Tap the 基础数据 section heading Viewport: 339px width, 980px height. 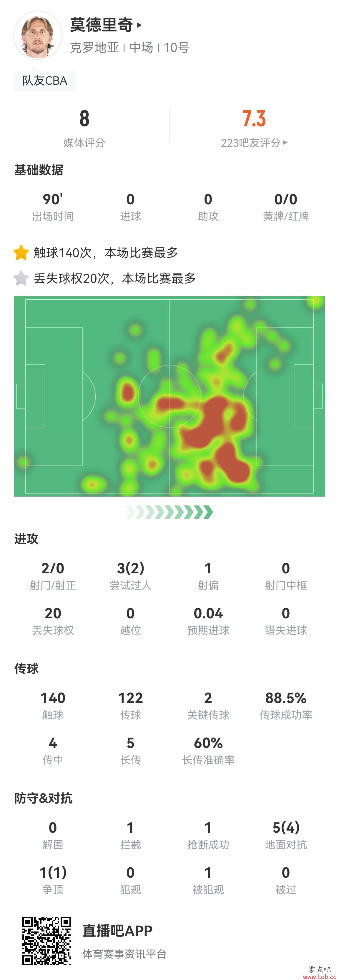tap(39, 170)
